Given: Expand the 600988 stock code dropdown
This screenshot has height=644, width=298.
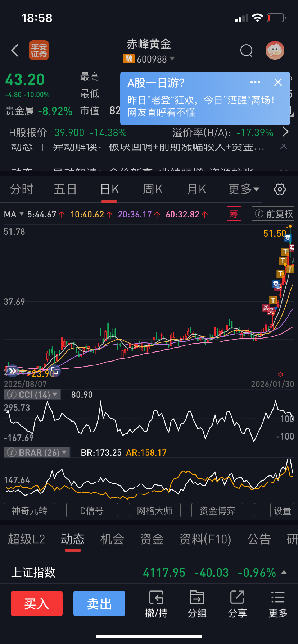Looking at the screenshot, I should point(172,58).
